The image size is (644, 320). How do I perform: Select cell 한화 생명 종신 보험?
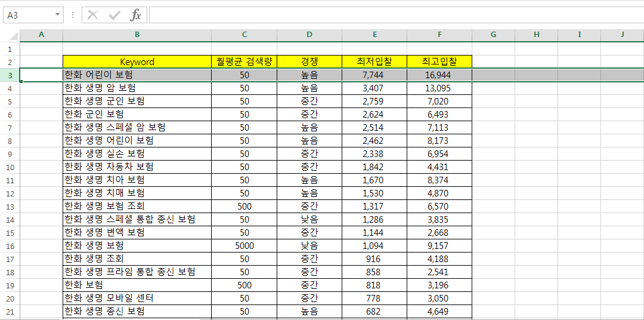(x=137, y=312)
